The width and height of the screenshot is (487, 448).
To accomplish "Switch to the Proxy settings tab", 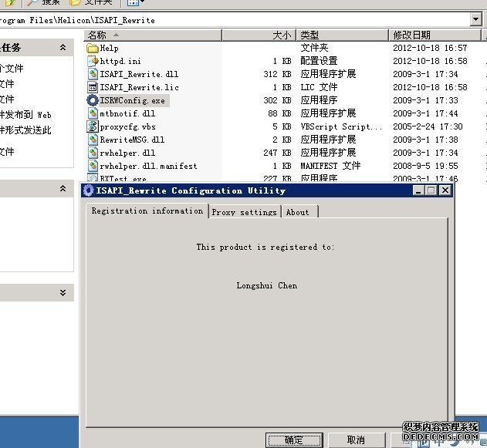I will click(x=244, y=212).
